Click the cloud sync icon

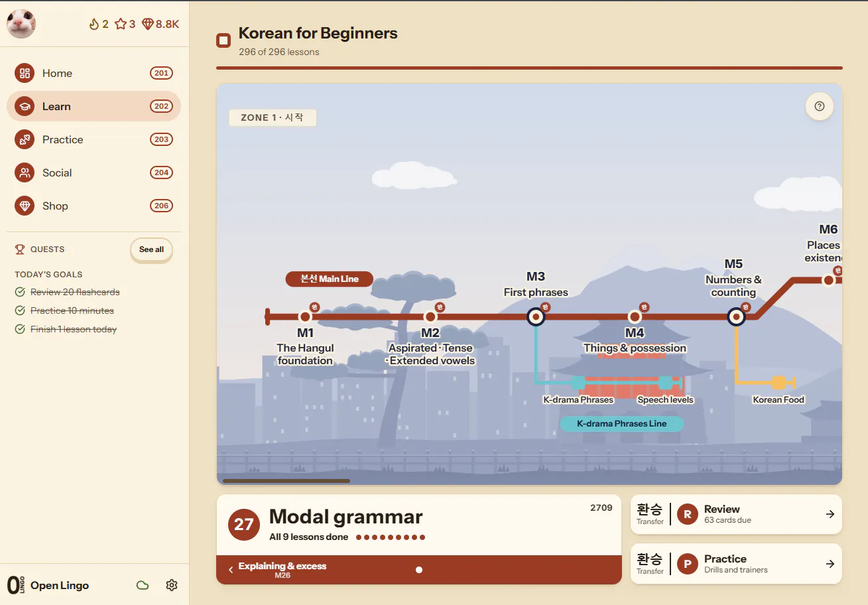click(x=142, y=585)
